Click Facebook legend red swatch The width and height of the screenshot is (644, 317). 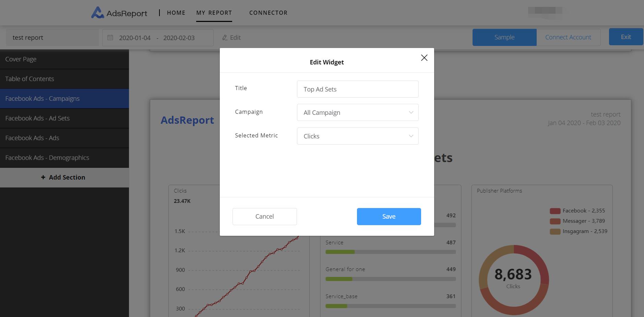555,211
